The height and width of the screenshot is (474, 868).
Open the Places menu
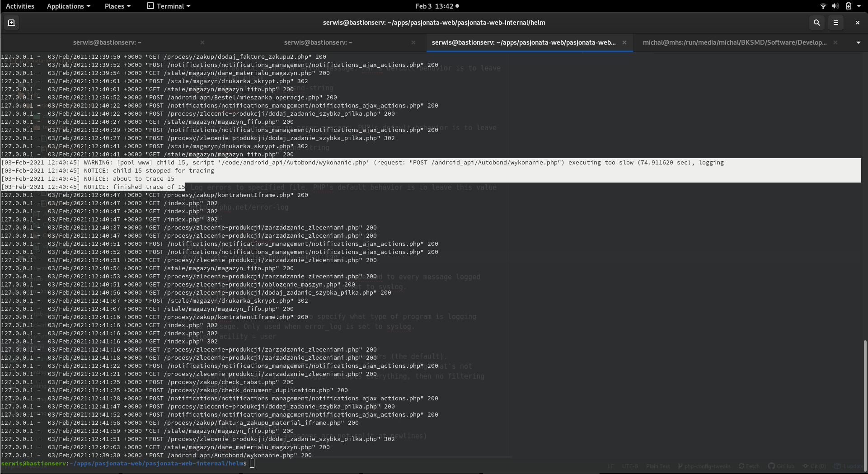click(x=117, y=6)
